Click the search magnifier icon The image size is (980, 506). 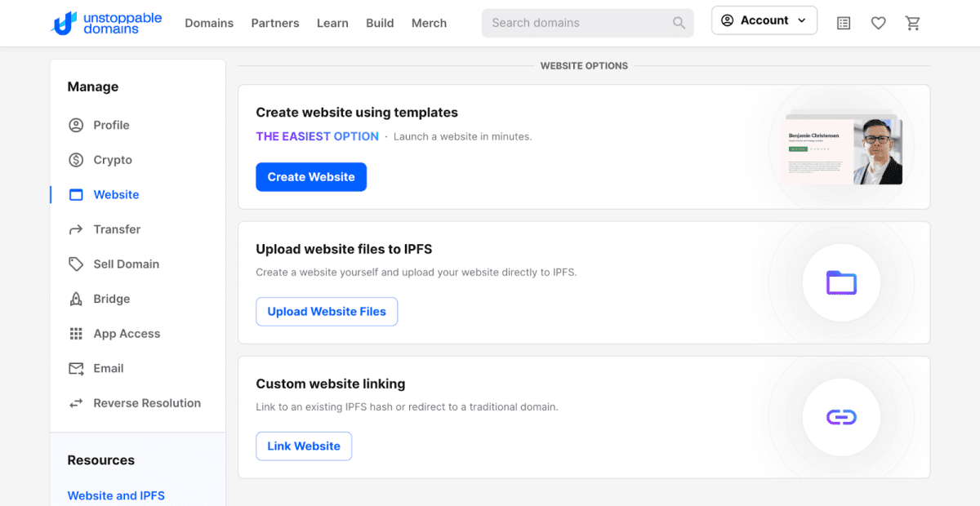click(x=679, y=23)
